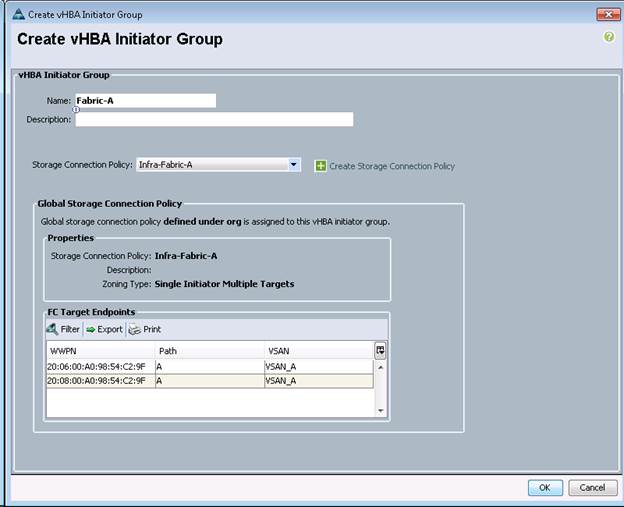624x507 pixels.
Task: Click the Name input field
Action: tap(146, 101)
